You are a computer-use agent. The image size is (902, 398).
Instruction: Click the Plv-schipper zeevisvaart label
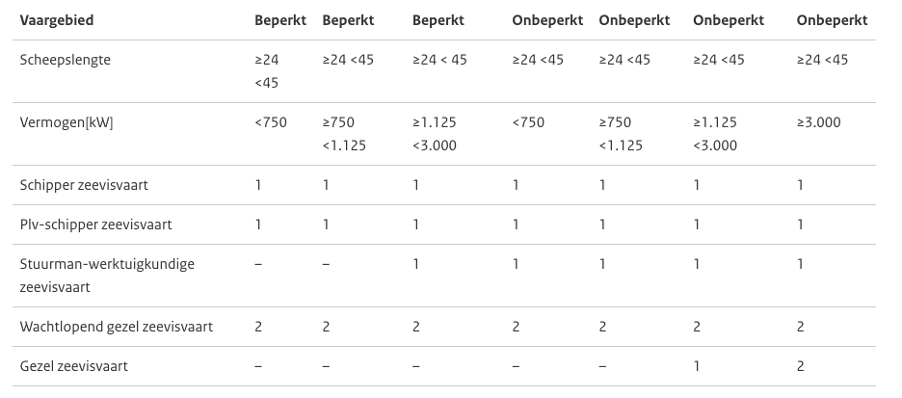95,224
